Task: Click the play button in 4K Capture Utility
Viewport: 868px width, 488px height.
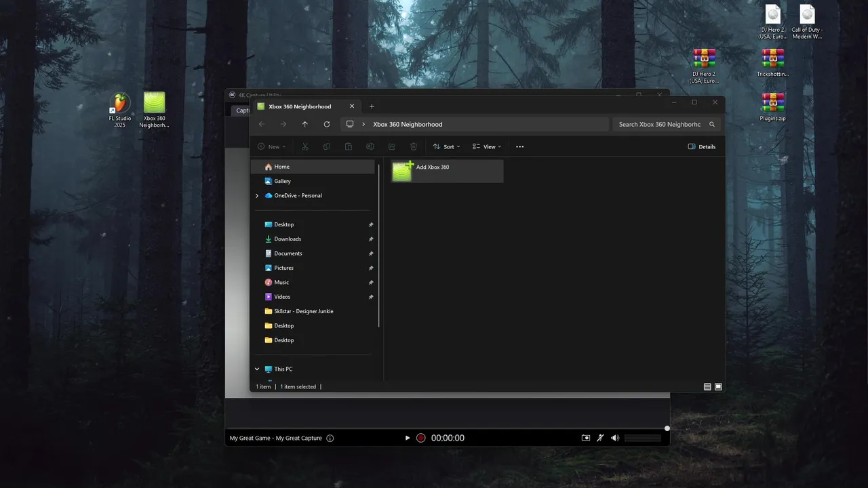Action: (x=408, y=438)
